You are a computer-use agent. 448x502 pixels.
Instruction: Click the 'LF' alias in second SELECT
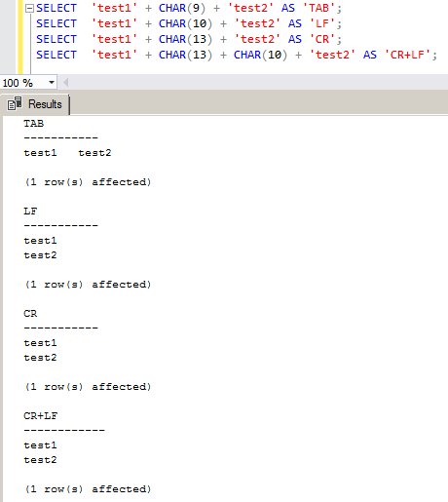coord(322,23)
